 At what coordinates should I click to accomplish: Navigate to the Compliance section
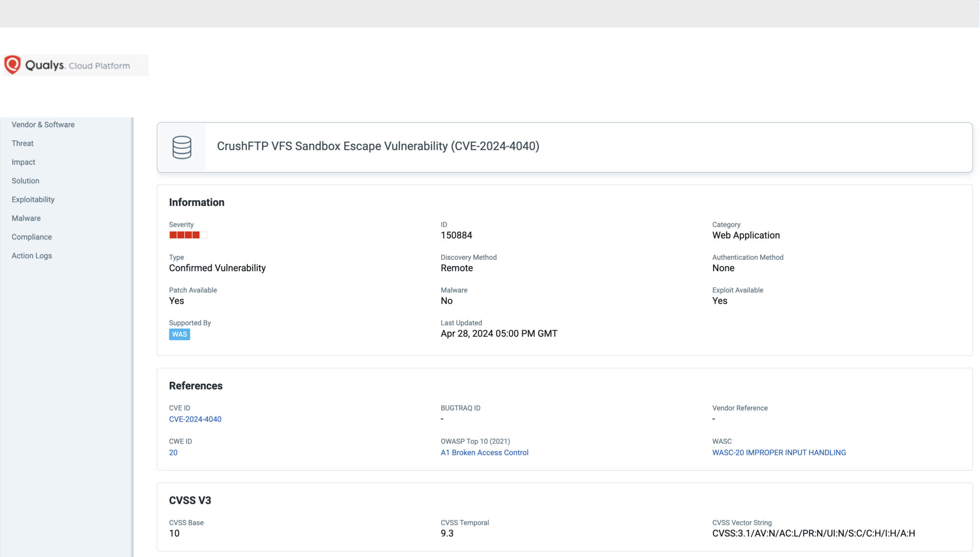(x=32, y=237)
